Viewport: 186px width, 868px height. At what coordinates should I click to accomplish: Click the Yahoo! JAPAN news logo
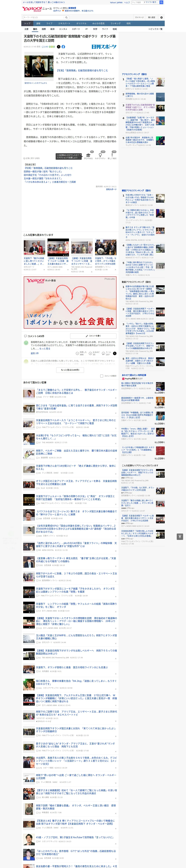(x=37, y=9)
